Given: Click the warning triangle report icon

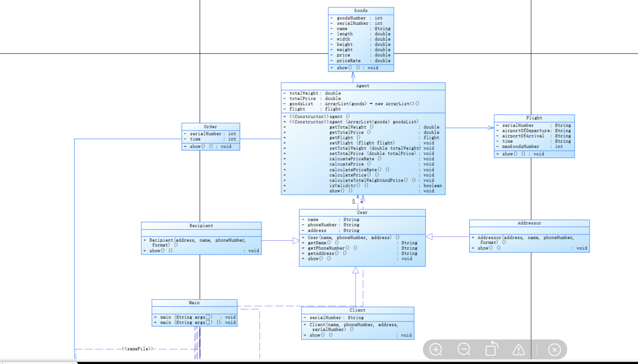Looking at the screenshot, I should point(519,349).
